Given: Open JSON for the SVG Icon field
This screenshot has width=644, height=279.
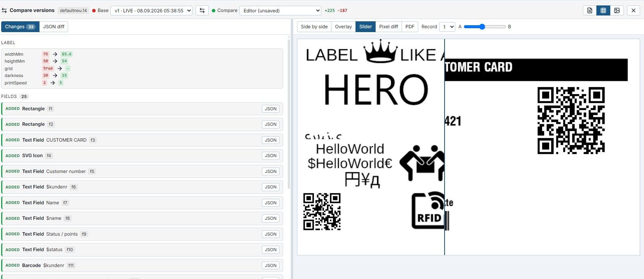Looking at the screenshot, I should tap(271, 156).
